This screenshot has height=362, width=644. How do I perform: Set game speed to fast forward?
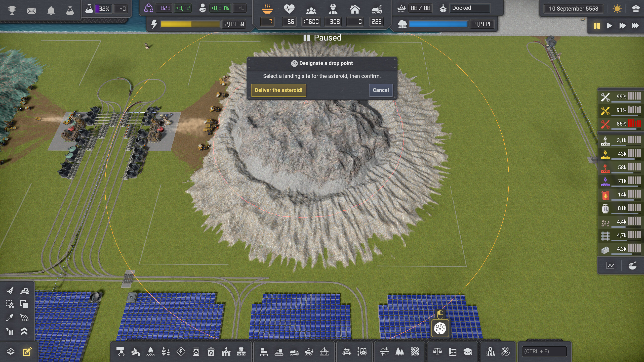click(622, 26)
